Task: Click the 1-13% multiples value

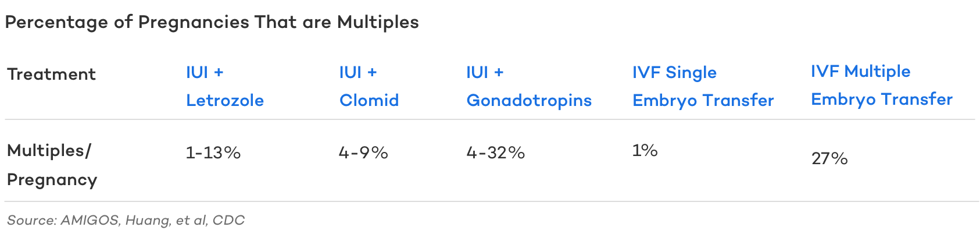Action: click(213, 153)
